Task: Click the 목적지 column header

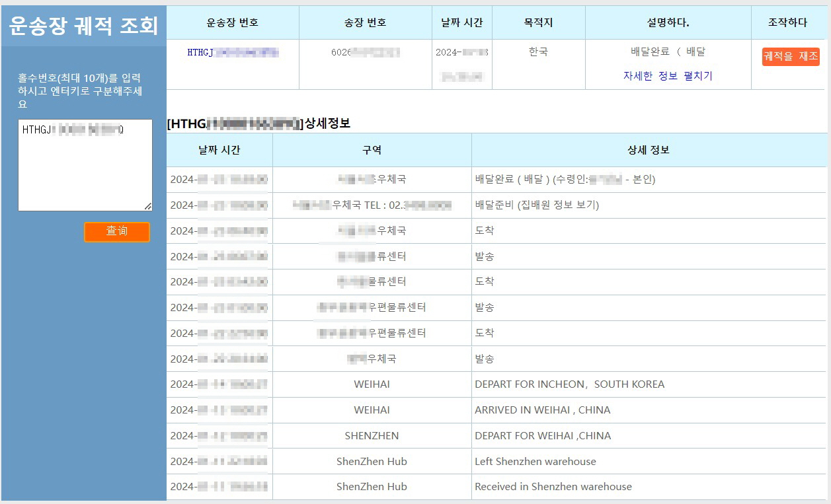Action: [x=538, y=22]
